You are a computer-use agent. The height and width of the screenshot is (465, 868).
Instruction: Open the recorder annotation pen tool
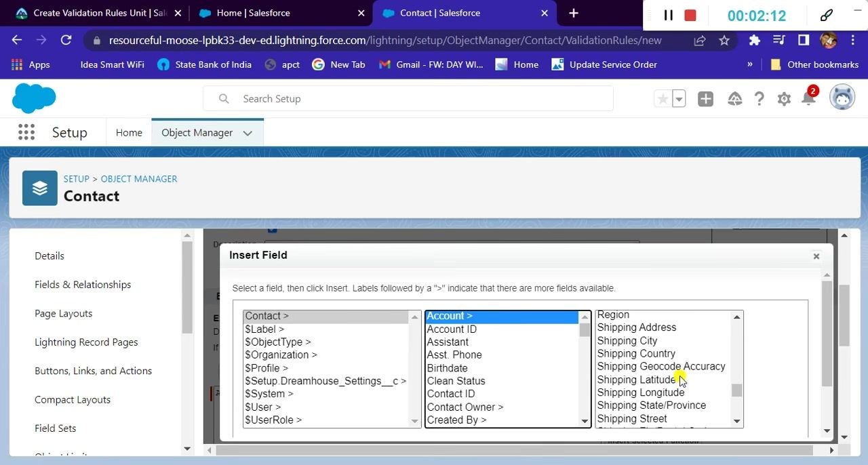(827, 15)
